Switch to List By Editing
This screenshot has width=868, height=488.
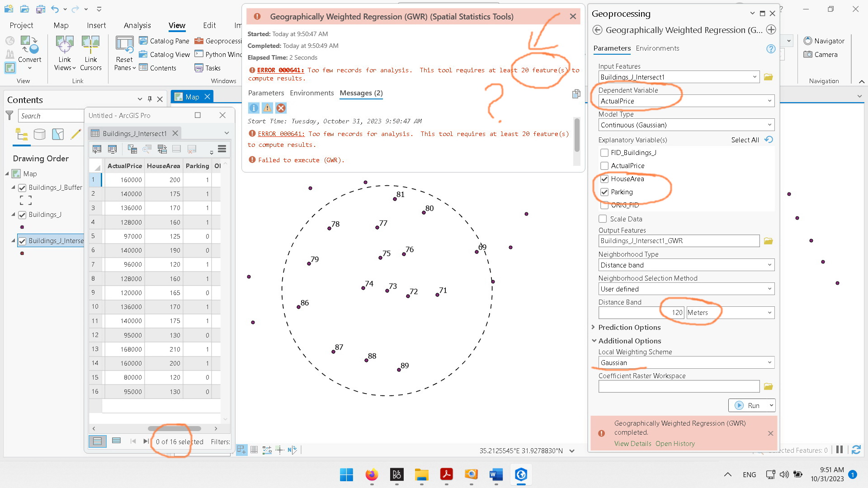click(76, 134)
